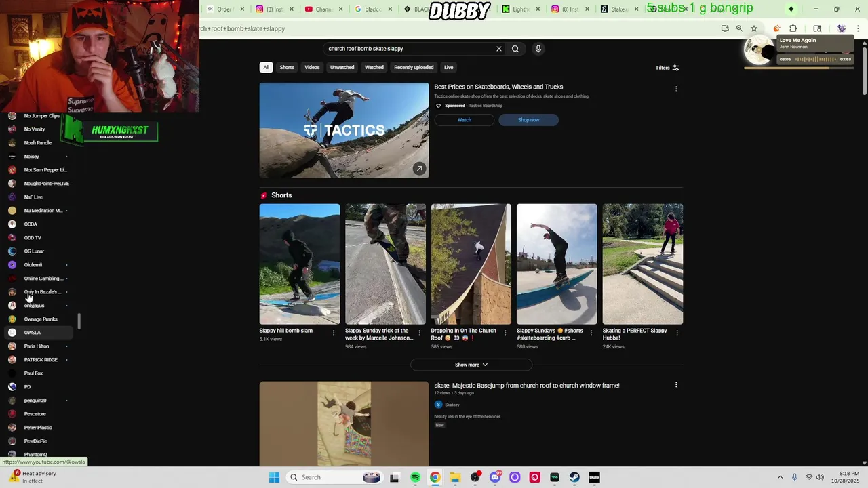Open Windows Start menu
Viewport: 868px width, 488px height.
pos(274,477)
